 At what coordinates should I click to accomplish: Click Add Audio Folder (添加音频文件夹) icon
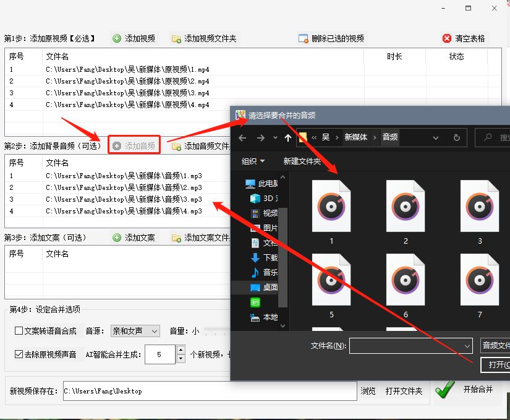pos(176,147)
